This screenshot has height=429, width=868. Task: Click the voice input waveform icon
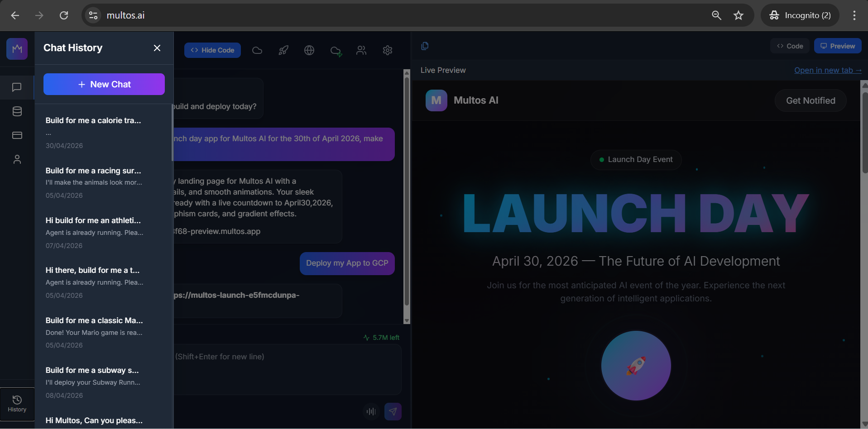point(371,411)
